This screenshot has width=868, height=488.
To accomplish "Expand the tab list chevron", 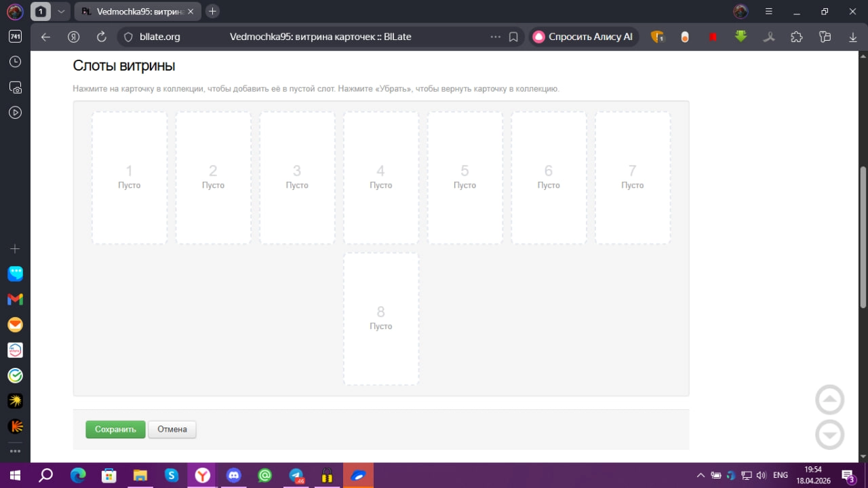I will (61, 12).
